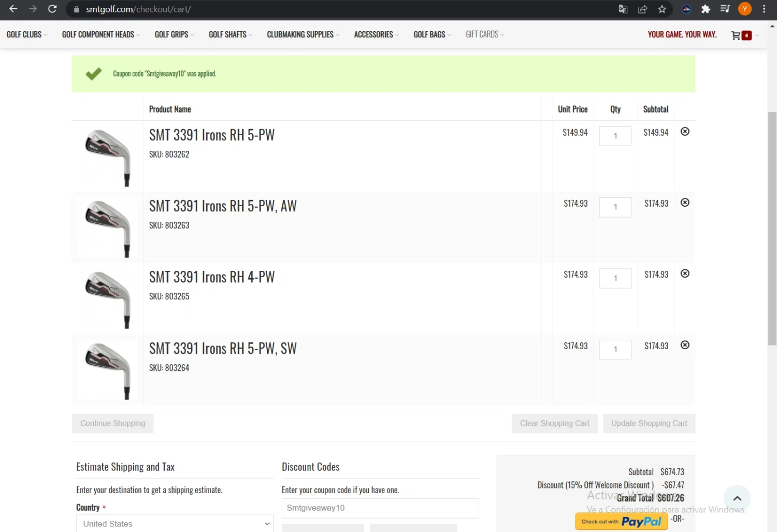Screen dimensions: 777x532
Task: Click the coupon applied success message
Action: tap(165, 74)
